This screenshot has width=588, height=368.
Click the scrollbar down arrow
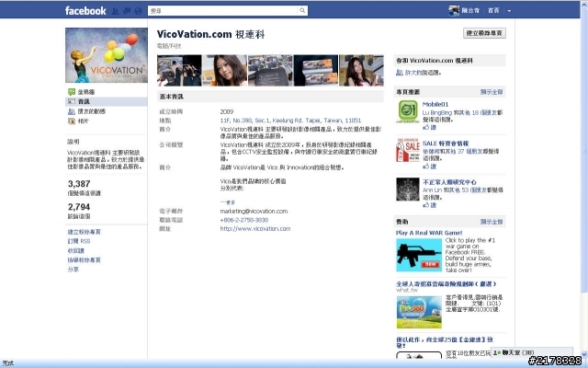tap(584, 353)
